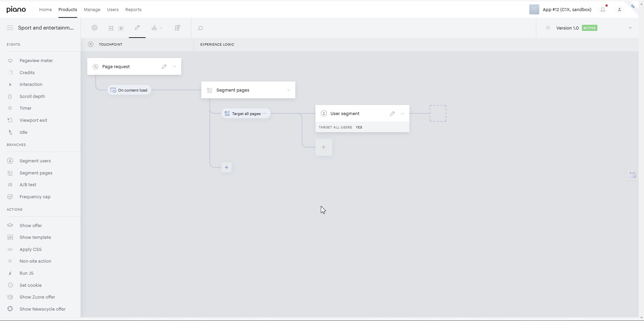
Task: Open the notifications bell icon
Action: click(603, 10)
